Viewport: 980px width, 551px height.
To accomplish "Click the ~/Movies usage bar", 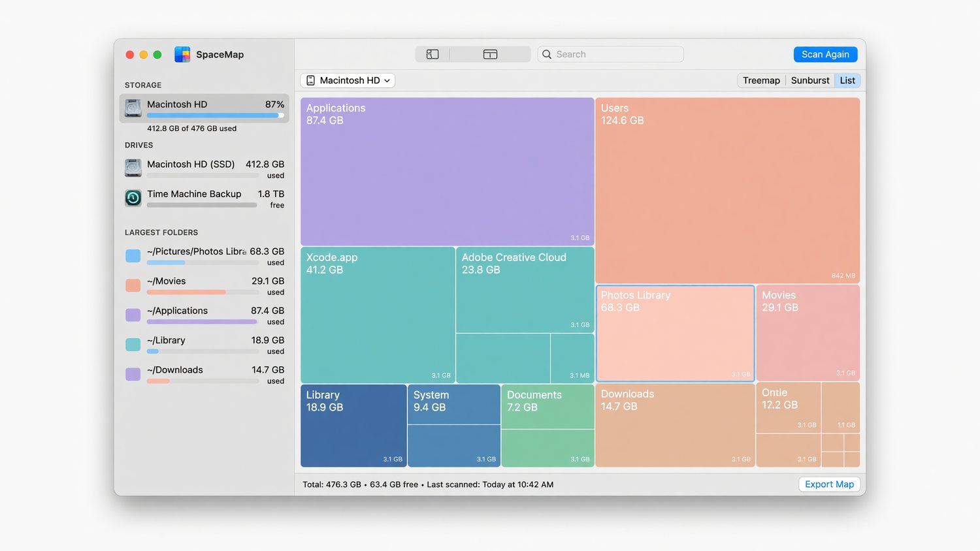I will [x=203, y=292].
